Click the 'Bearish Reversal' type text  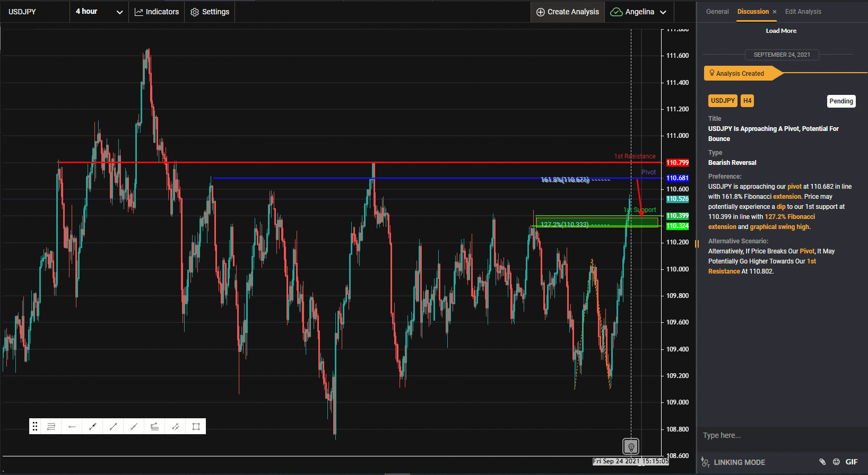[732, 163]
